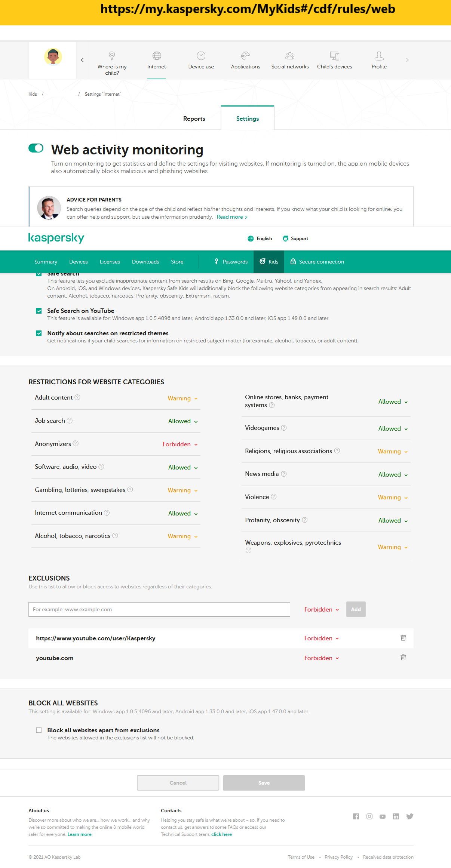Open Downloads in the green menu
Image resolution: width=451 pixels, height=868 pixels.
click(145, 262)
